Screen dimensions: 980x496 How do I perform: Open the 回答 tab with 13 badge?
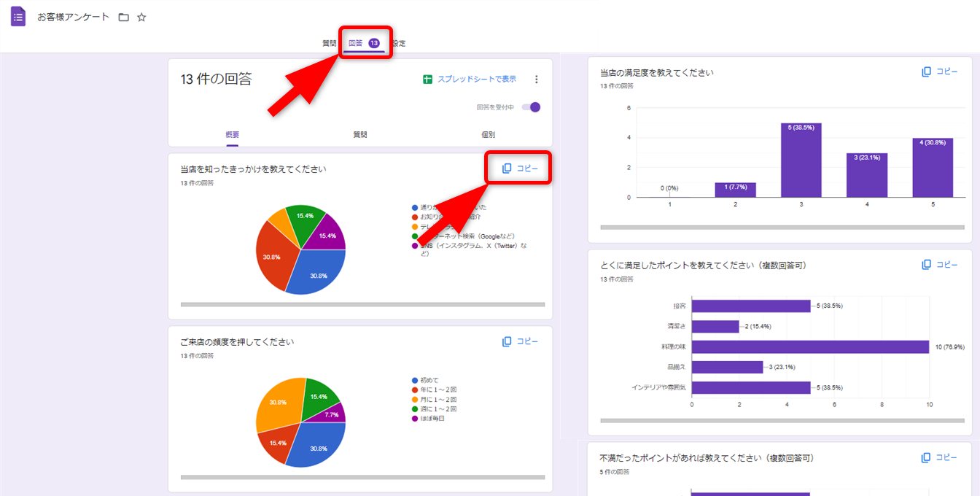click(363, 43)
